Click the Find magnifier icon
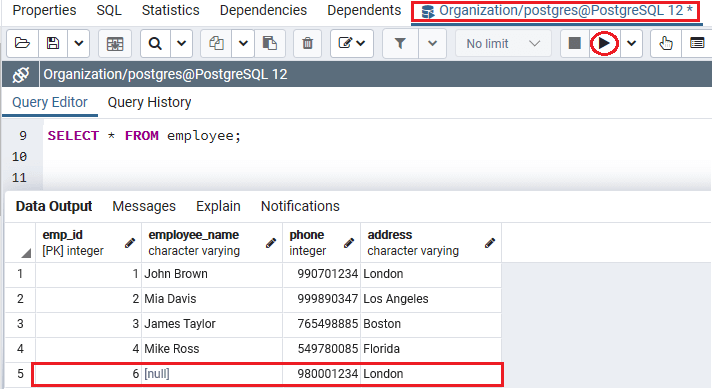712x389 pixels. pos(155,44)
